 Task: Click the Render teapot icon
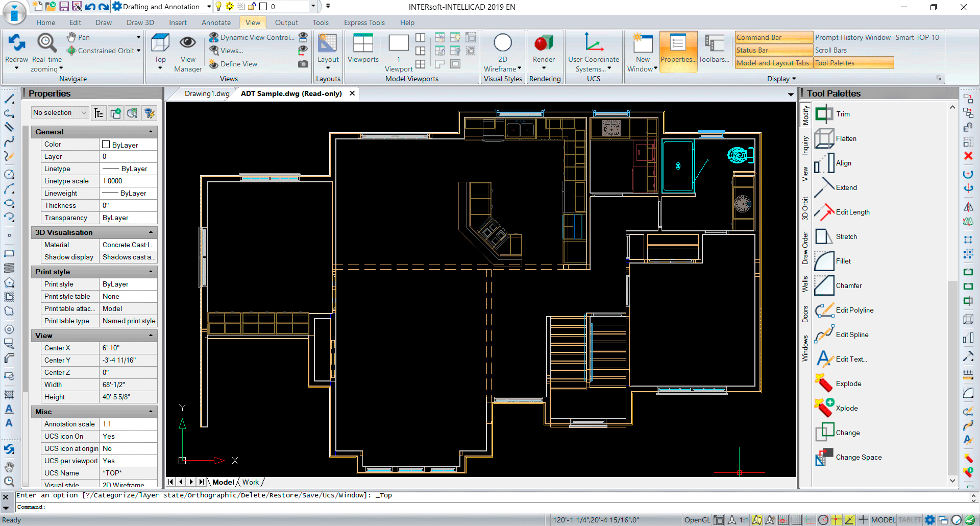pos(544,43)
